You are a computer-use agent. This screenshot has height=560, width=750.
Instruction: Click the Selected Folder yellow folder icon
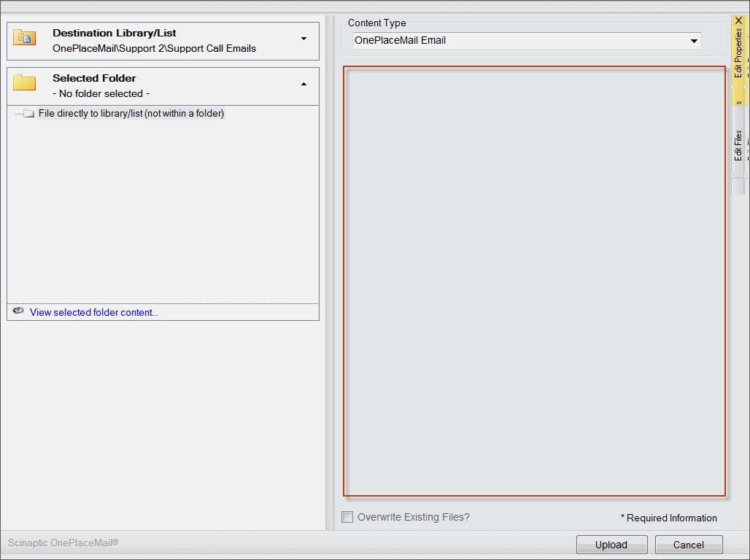(x=24, y=82)
